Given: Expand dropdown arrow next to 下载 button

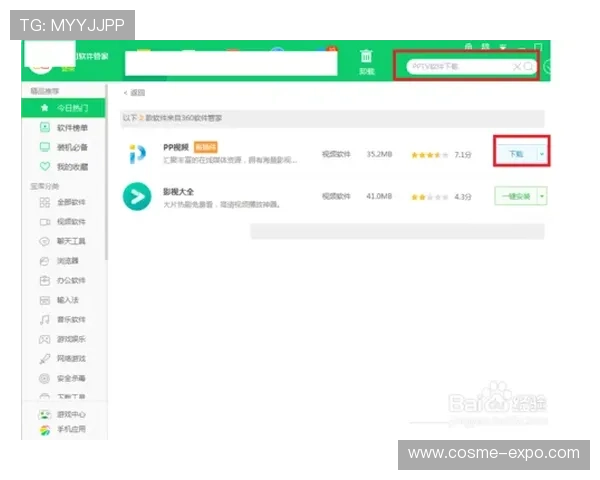Looking at the screenshot, I should (x=542, y=154).
